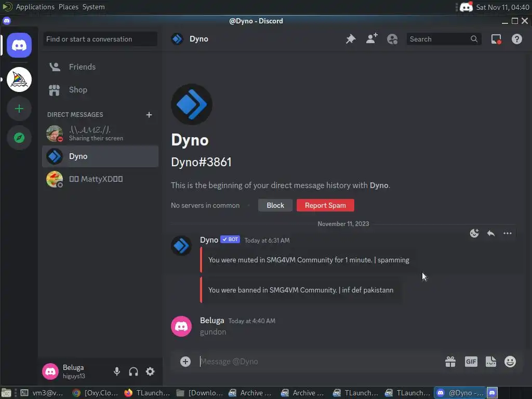This screenshot has height=399, width=532.
Task: Click Report Spam button
Action: 325,205
